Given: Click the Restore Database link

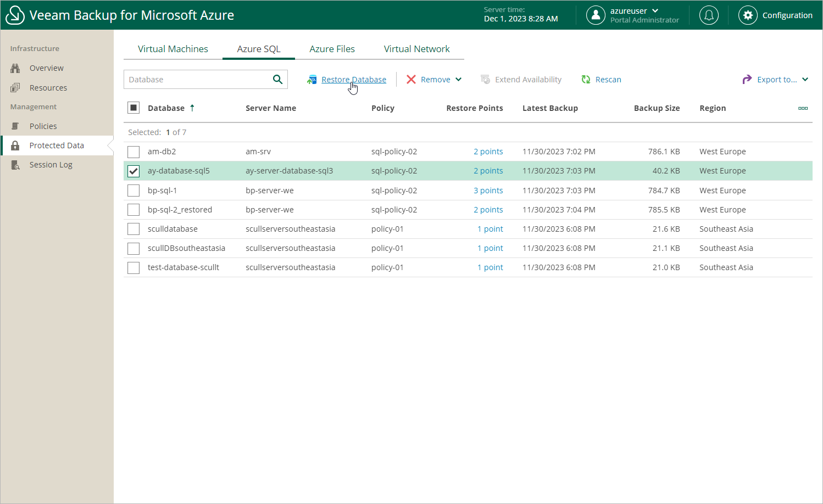Looking at the screenshot, I should (354, 80).
